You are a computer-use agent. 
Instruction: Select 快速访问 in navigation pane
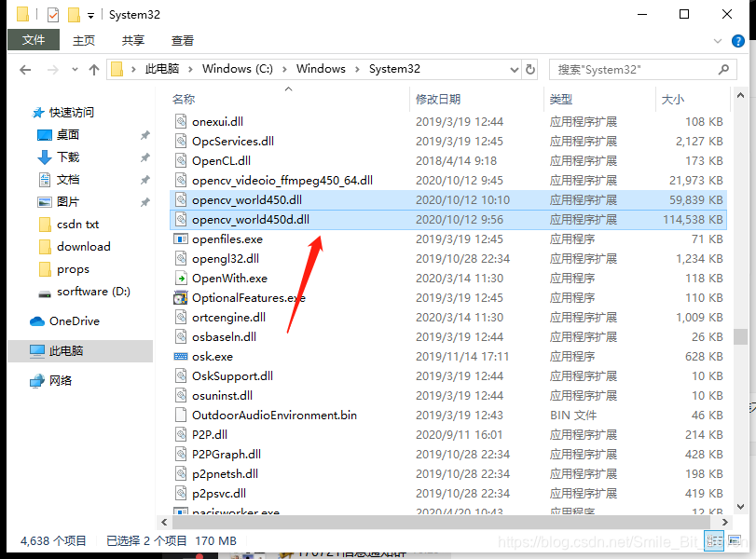[72, 113]
